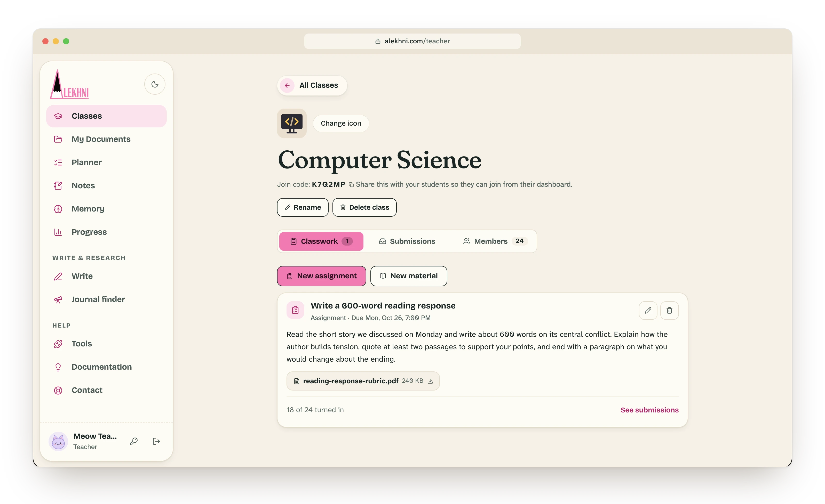Open Documentation in the sidebar
The width and height of the screenshot is (825, 504).
pos(106,367)
